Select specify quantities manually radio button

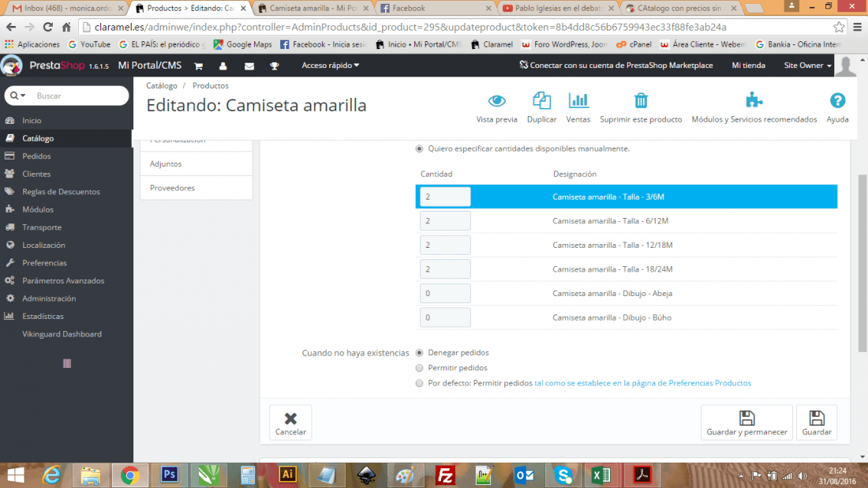coord(419,148)
